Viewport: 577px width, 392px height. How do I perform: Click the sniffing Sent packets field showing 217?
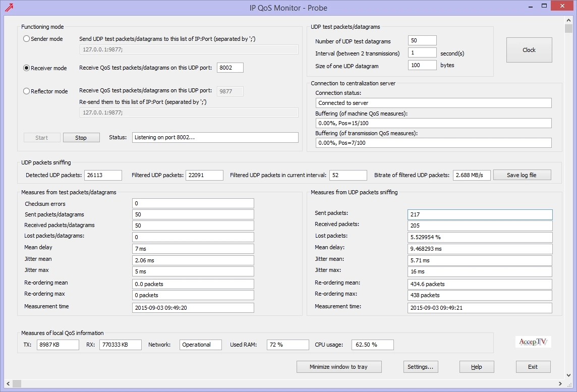(480, 214)
